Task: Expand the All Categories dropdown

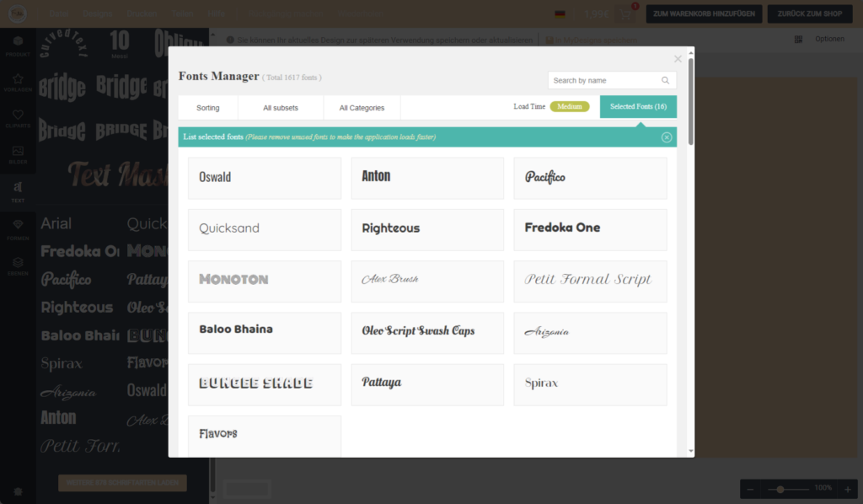Action: click(x=362, y=108)
